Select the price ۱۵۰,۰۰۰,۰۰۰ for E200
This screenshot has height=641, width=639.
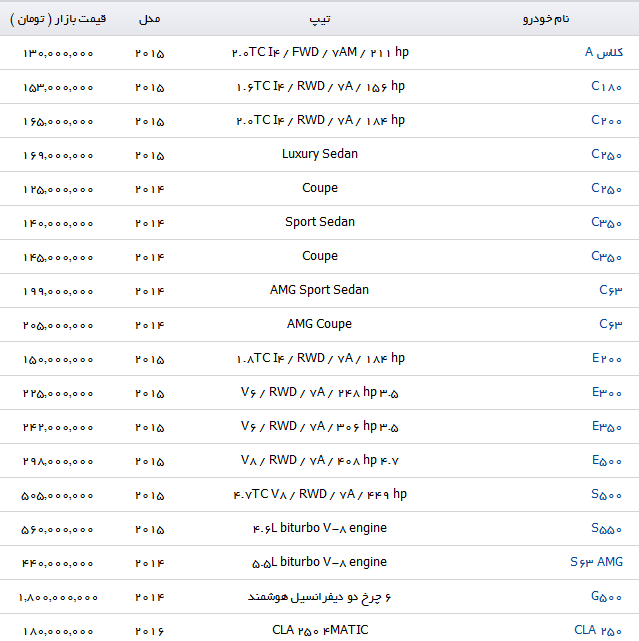tap(58, 359)
